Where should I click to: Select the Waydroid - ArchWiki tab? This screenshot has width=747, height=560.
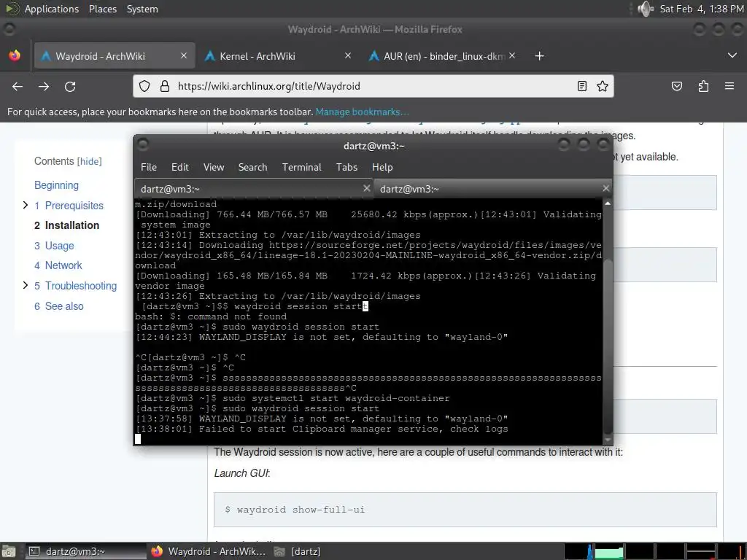[115, 56]
